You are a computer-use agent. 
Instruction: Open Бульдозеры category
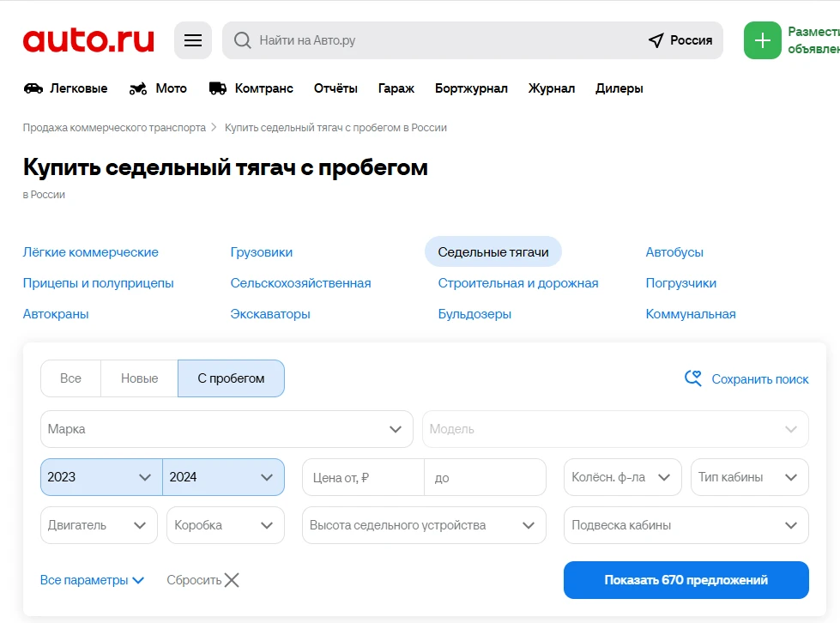click(474, 314)
